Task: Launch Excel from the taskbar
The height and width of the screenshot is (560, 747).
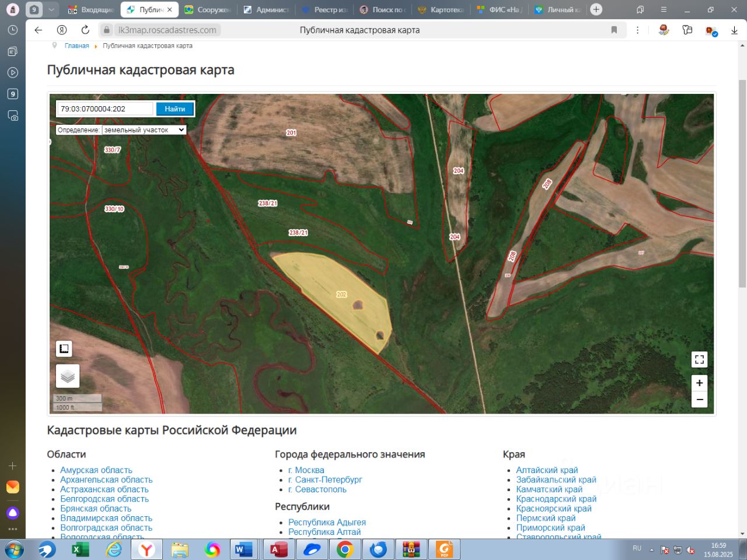Action: coord(80,549)
